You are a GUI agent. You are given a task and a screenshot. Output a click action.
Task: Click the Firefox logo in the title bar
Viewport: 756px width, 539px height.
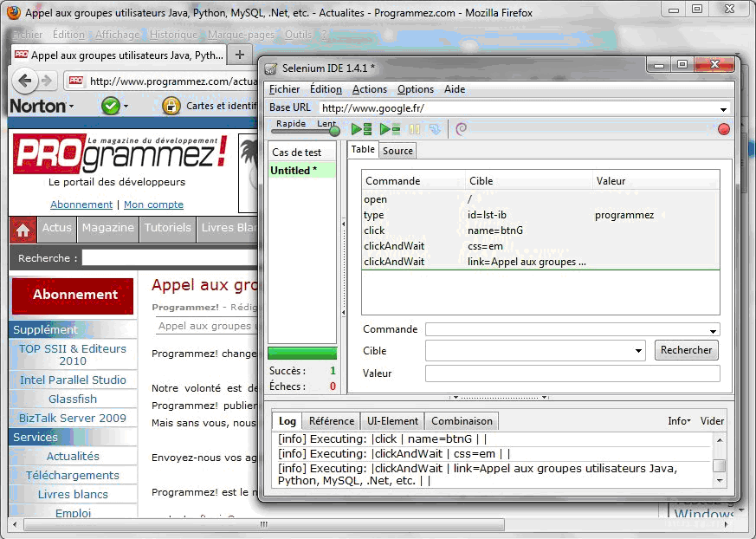tap(14, 12)
